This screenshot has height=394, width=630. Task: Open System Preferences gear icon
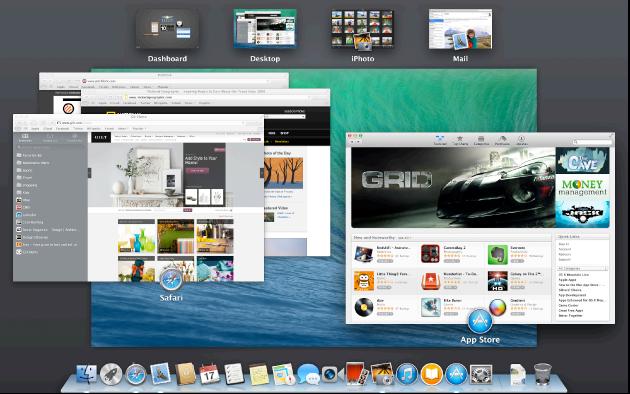point(481,375)
